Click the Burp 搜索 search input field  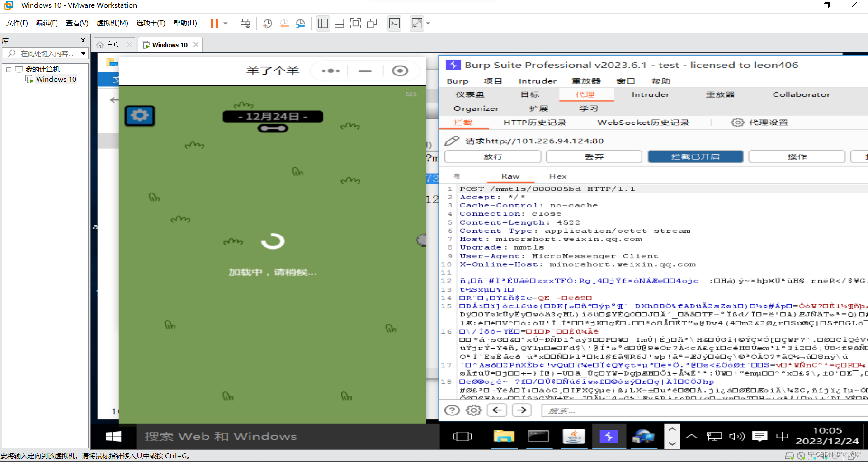(704, 411)
